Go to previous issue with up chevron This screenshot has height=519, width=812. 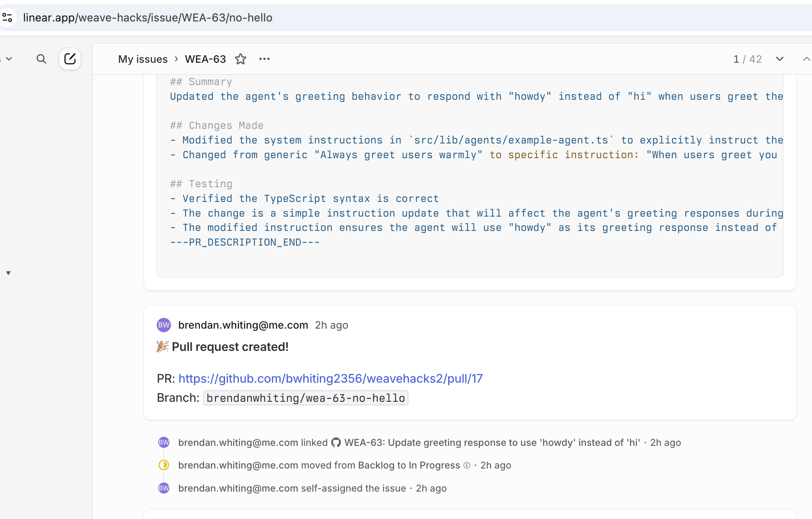(806, 59)
